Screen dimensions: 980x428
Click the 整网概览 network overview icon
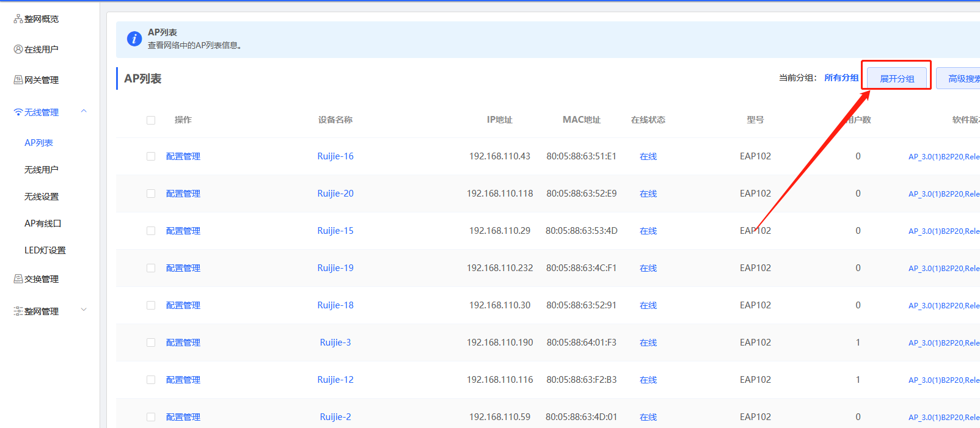tap(18, 19)
